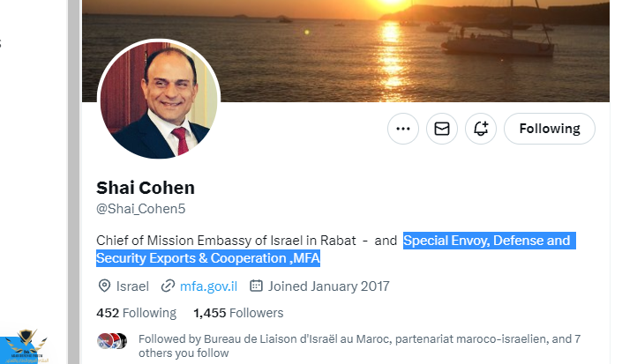622x364 pixels.
Task: Open the 1,455 Followers list
Action: [x=237, y=313]
